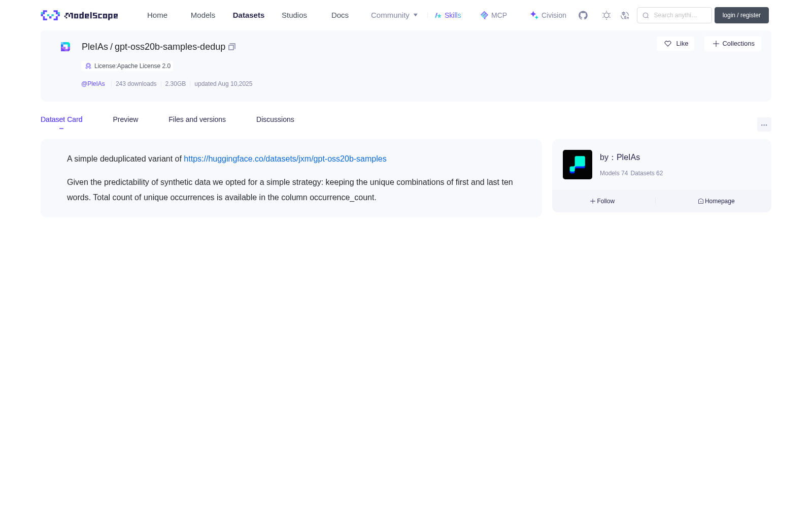
Task: Open the PleIAs Homepage
Action: pyautogui.click(x=716, y=201)
